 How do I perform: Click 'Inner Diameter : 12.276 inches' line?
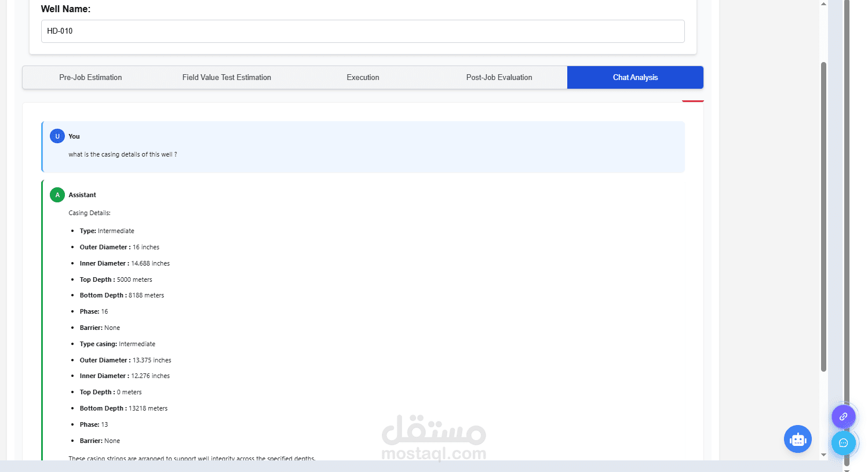point(125,376)
